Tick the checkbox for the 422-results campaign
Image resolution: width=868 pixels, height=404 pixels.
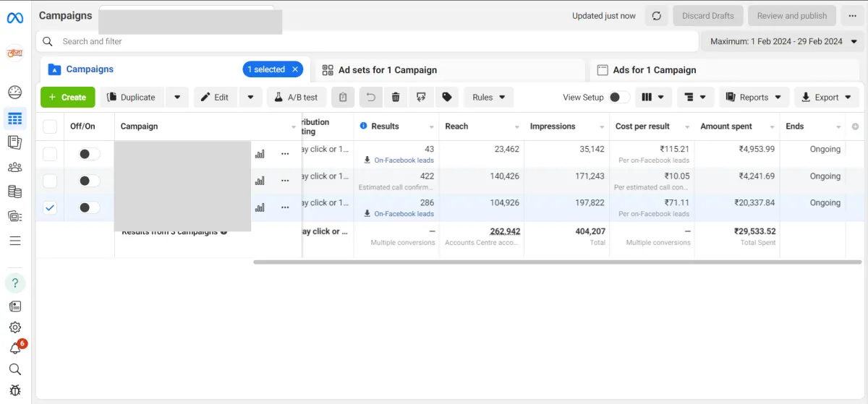(50, 181)
